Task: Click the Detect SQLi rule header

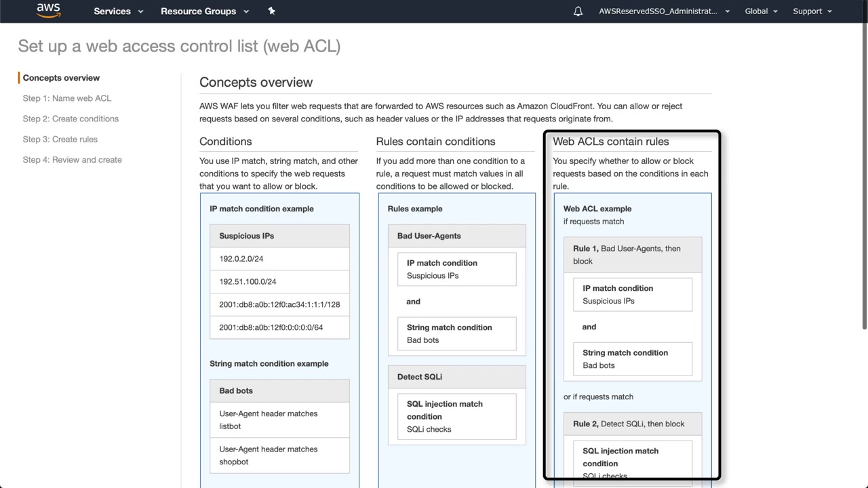Action: pos(456,377)
